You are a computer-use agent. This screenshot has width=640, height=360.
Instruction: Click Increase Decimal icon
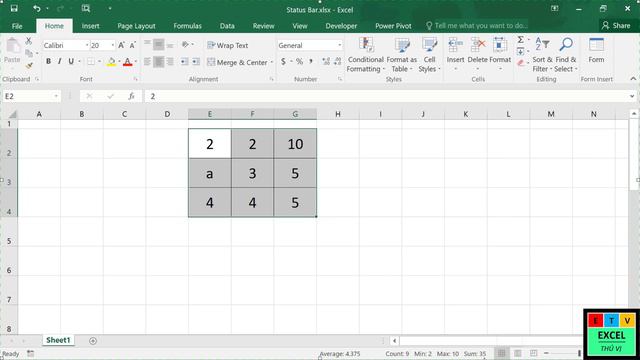click(x=326, y=62)
